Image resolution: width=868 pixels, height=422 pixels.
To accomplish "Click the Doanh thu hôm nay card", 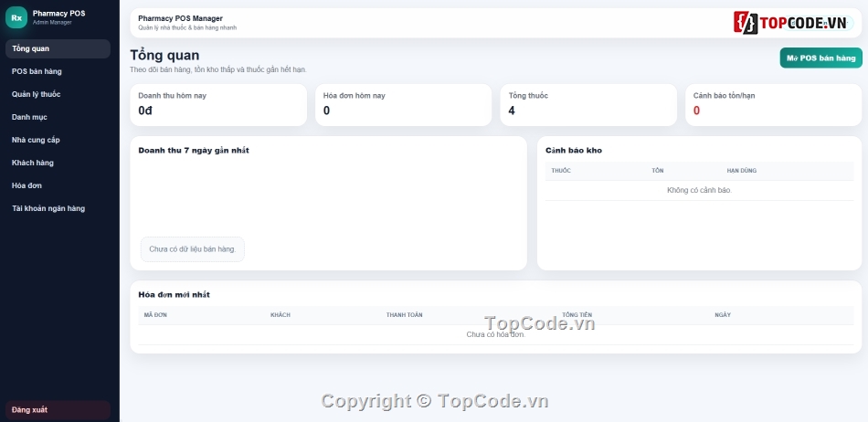I will [218, 105].
